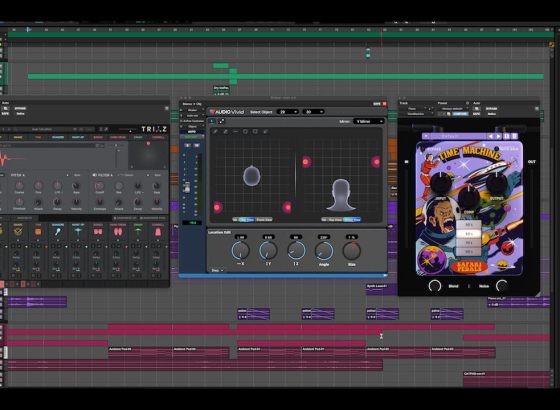Viewport: 560px width, 410px height.
Task: Click the Blend knob below the pedal
Action: [x=435, y=286]
